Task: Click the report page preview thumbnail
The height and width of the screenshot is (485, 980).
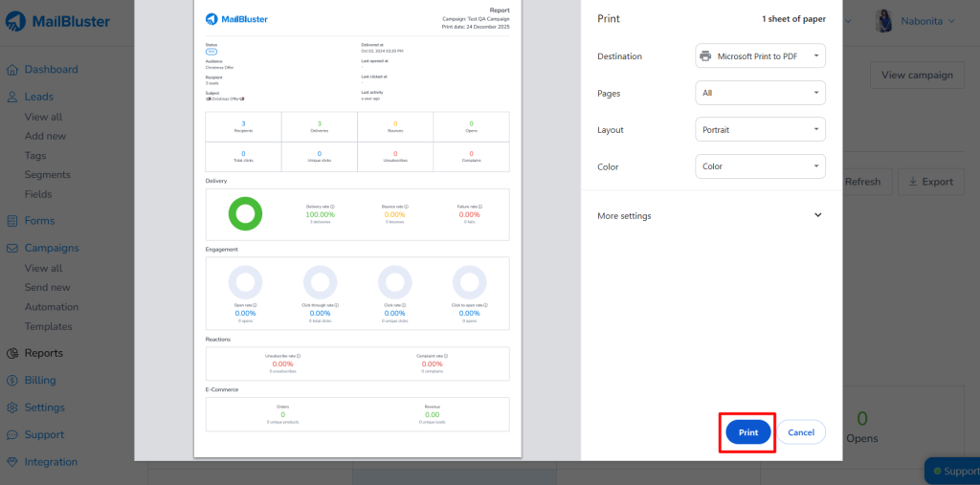Action: [357, 230]
